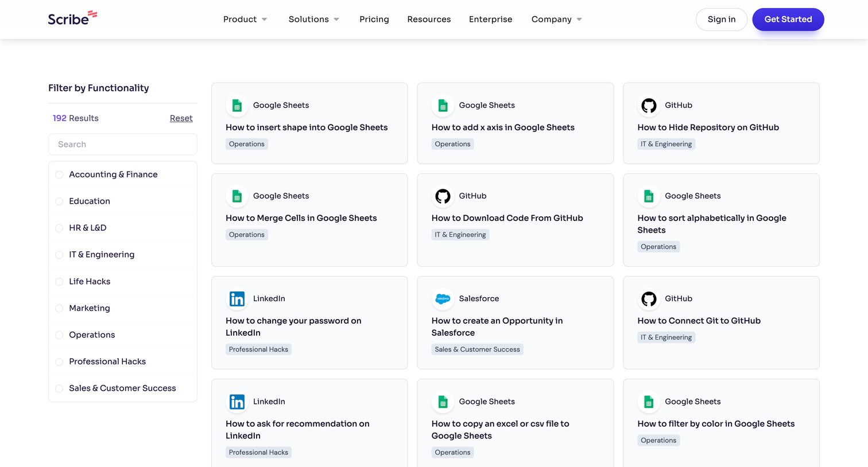
Task: Check the Sales & Customer Success filter
Action: [59, 388]
